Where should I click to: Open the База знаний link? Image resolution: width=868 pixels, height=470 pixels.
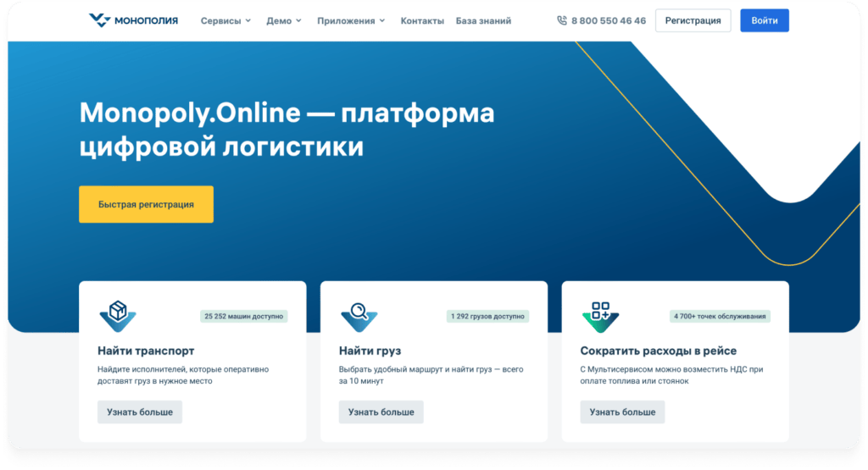coord(483,20)
